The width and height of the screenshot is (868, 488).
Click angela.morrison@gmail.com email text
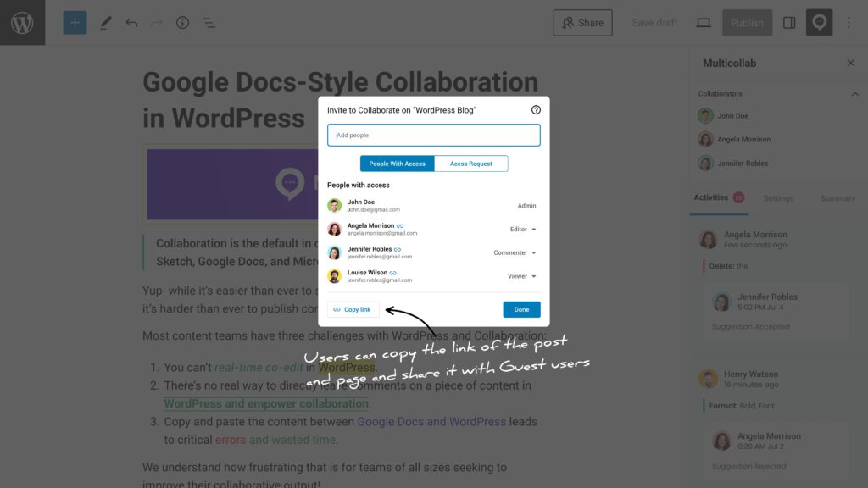point(382,233)
